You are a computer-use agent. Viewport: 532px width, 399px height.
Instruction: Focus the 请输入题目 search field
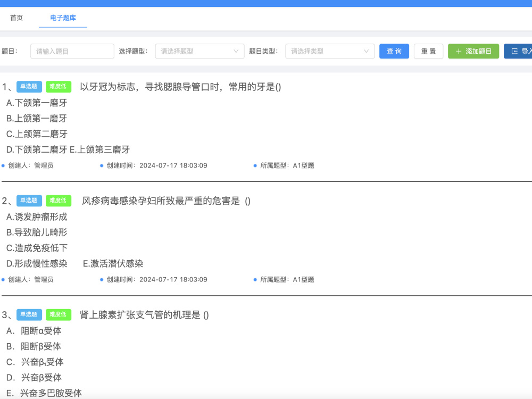coord(72,51)
